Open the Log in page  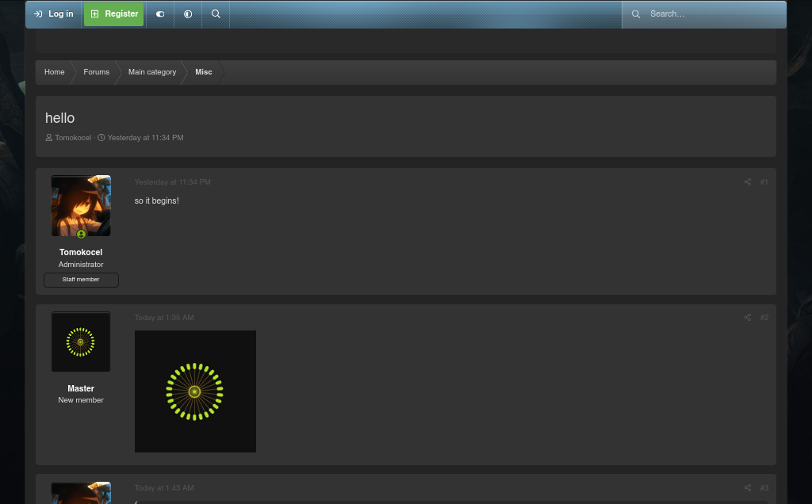54,14
